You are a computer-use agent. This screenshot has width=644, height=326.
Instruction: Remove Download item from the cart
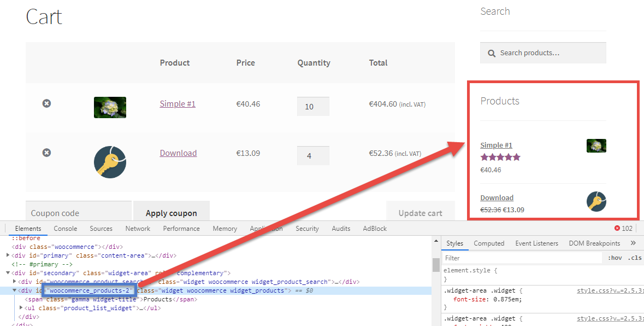click(47, 153)
